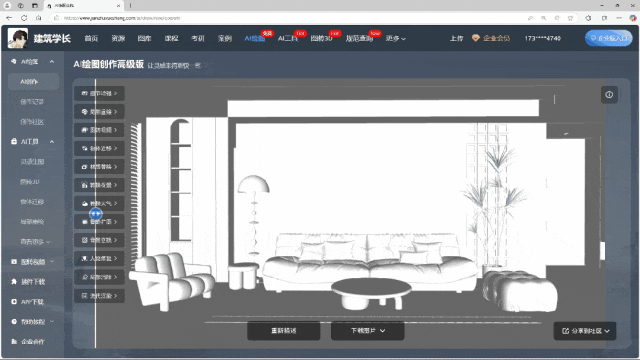Screen dimensions: 640x360
Task: Expand the 更多 dropdown in top navigation
Action: coord(396,38)
